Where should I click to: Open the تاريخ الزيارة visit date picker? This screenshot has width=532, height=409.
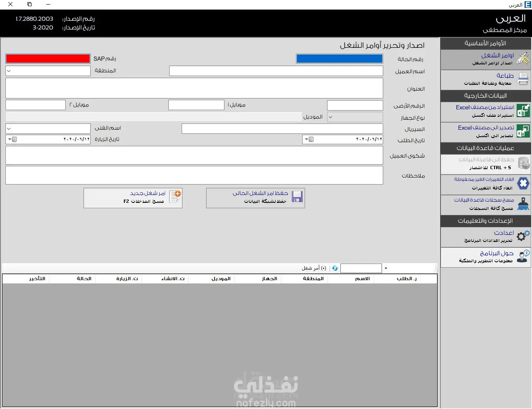[x=12, y=139]
